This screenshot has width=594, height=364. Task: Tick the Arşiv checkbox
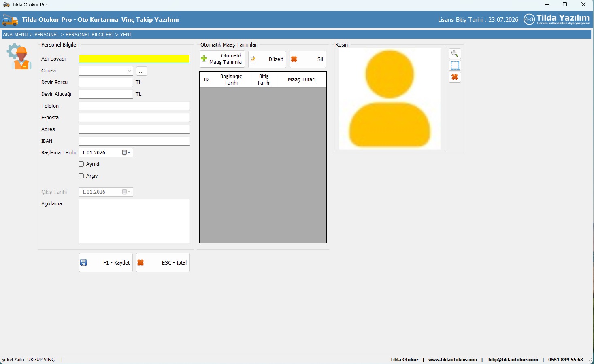tap(81, 176)
